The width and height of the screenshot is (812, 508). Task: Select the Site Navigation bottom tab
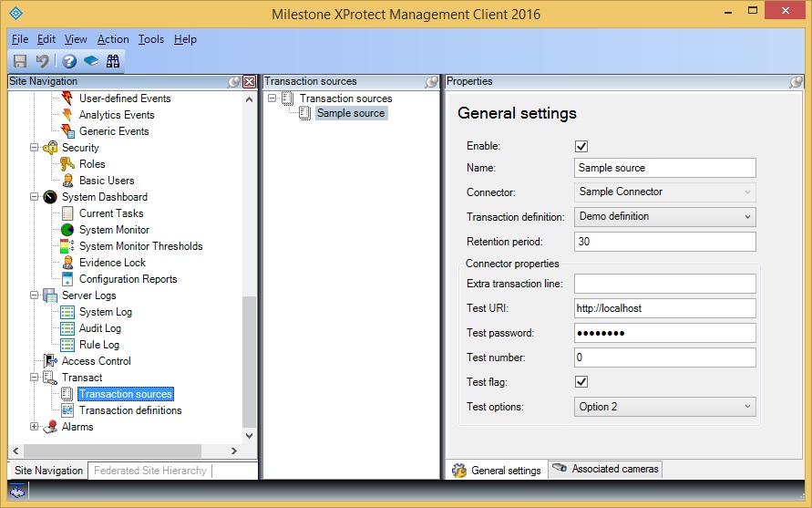point(48,471)
